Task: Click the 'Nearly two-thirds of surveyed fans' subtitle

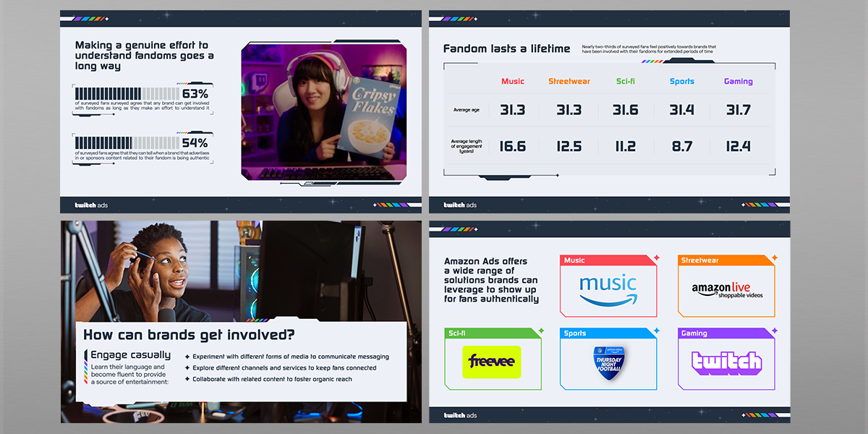Action: point(648,49)
